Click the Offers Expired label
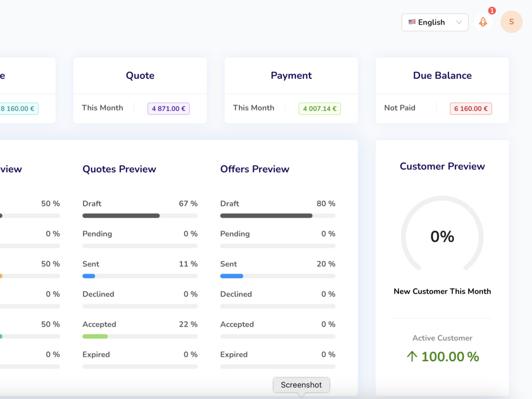Screen dimensions: 532x399 tap(234, 354)
